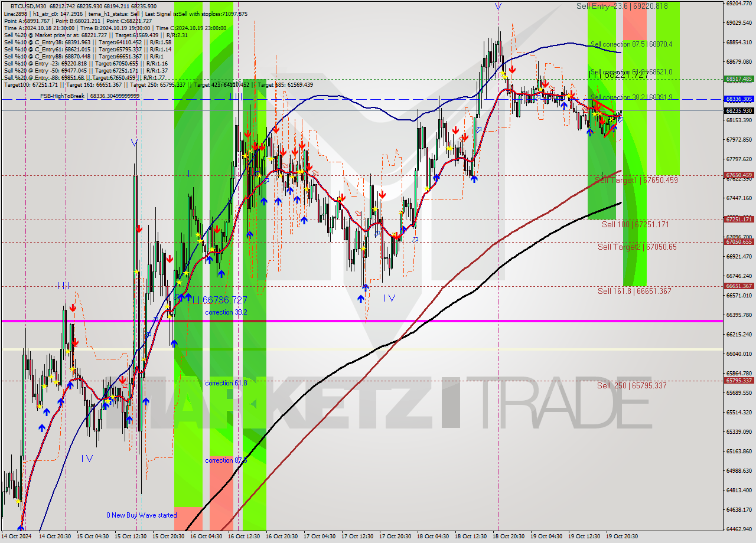
Task: Select the pale yellow horizontal level line
Action: tap(361, 349)
